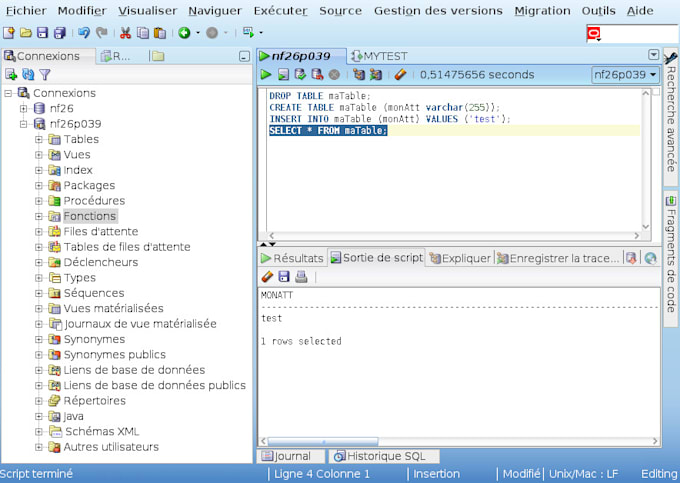Image resolution: width=680 pixels, height=483 pixels.
Task: Switch to the Résultats tab
Action: click(292, 258)
